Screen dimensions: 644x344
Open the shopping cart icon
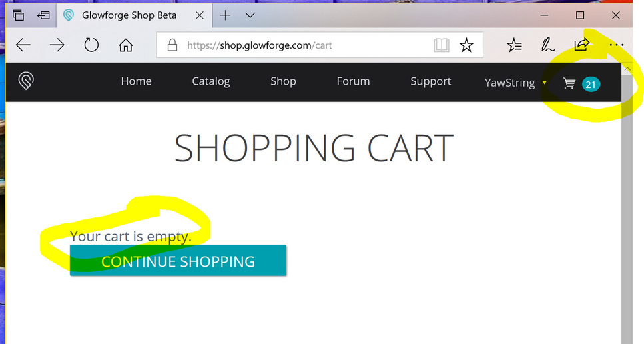[569, 83]
